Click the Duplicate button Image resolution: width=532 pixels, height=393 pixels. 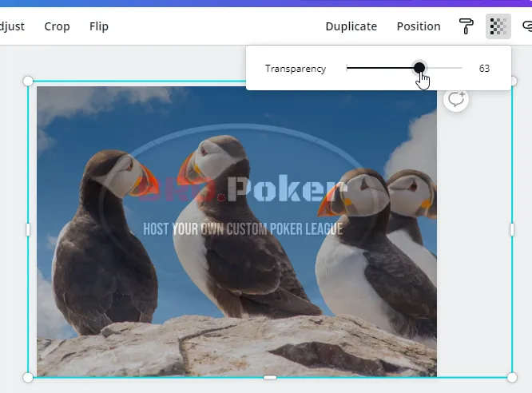coord(351,26)
